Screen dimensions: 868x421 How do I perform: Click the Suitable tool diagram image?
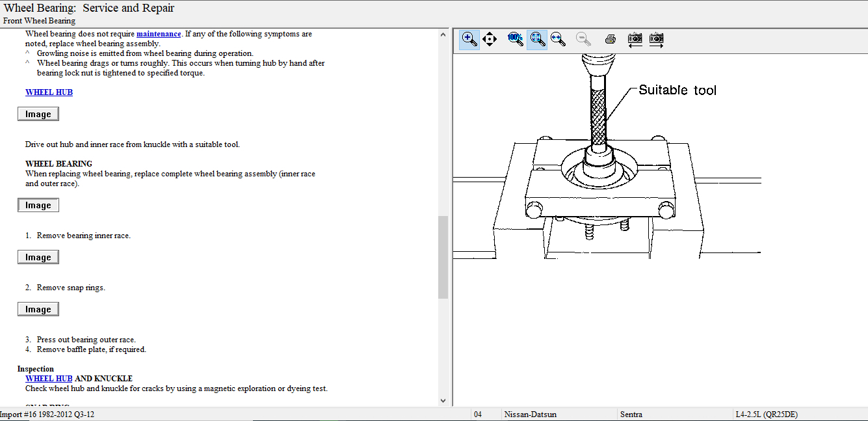pyautogui.click(x=605, y=163)
